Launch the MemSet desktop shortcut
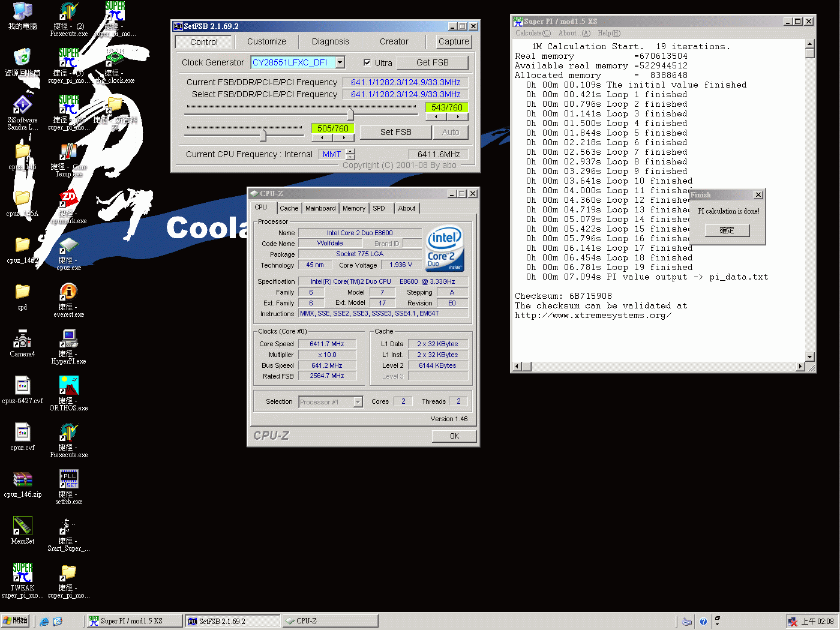This screenshot has height=630, width=840. click(22, 530)
